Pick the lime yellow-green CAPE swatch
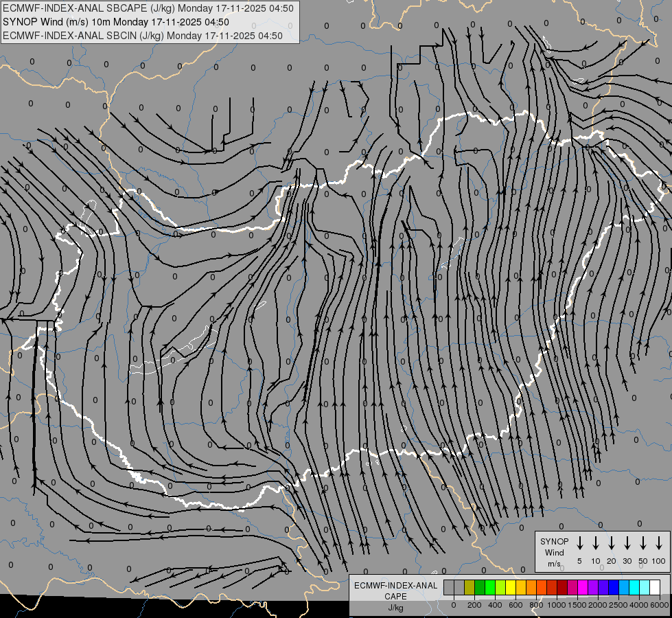Screen dimensions: 672x618 (500, 587)
